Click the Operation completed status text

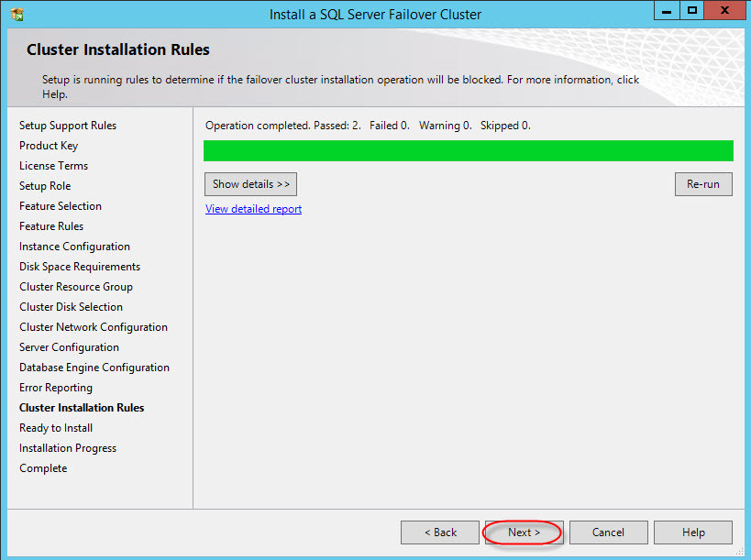368,126
